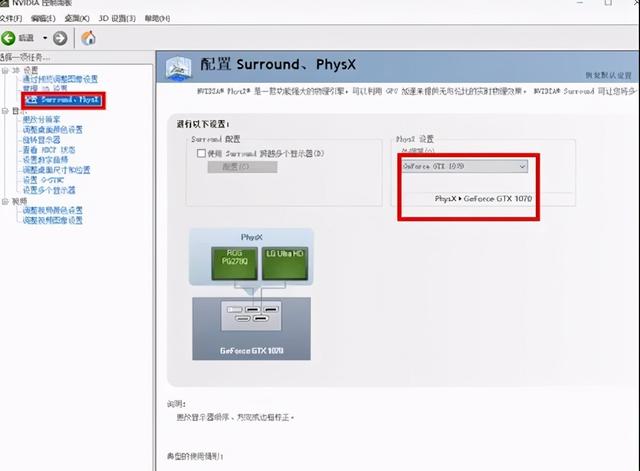640x471 pixels.
Task: Enable the Surround span displays checkbox
Action: [x=201, y=153]
